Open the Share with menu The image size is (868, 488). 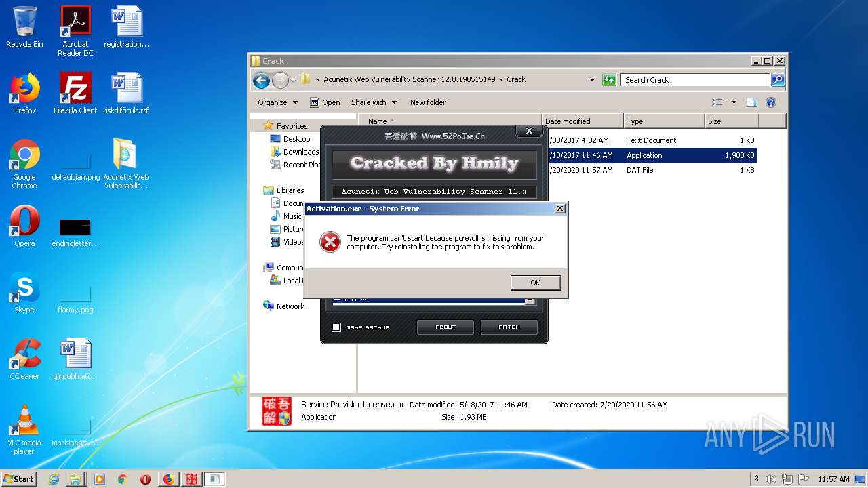(x=373, y=102)
